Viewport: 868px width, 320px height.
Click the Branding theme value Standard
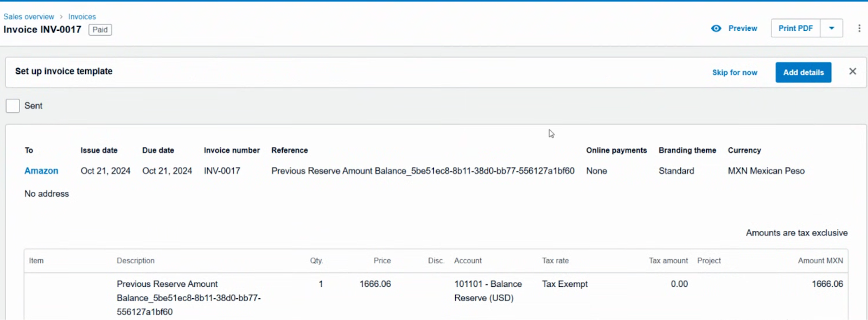click(x=676, y=171)
